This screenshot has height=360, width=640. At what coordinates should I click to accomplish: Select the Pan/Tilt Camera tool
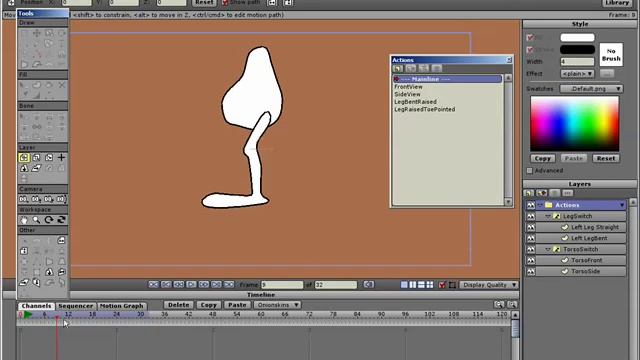pos(61,199)
